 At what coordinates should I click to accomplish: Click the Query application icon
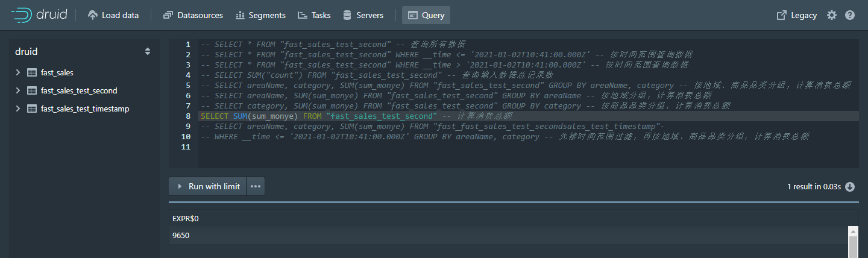413,15
